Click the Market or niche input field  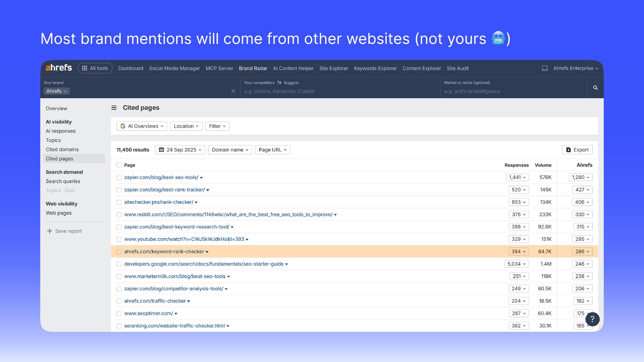tap(513, 92)
